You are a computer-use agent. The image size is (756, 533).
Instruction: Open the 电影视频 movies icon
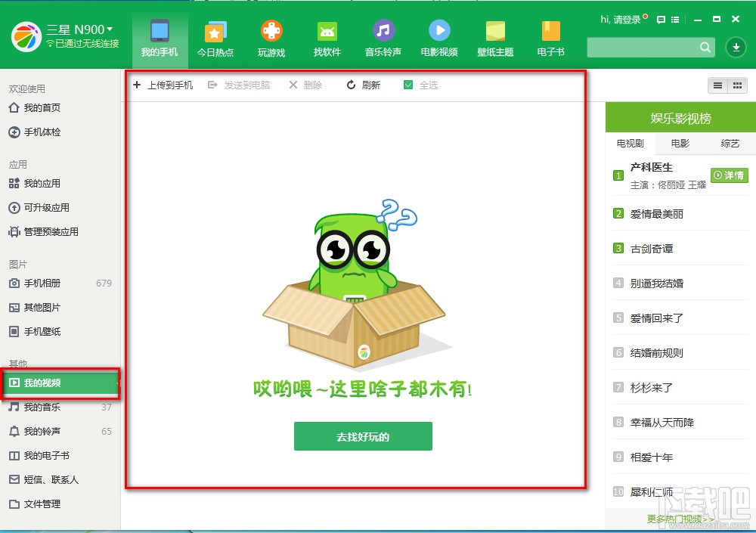point(439,32)
